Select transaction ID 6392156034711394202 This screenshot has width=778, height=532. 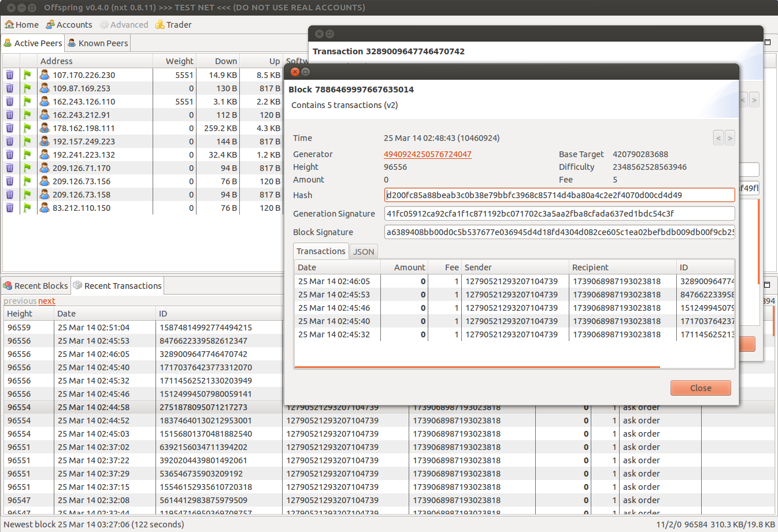[203, 447]
